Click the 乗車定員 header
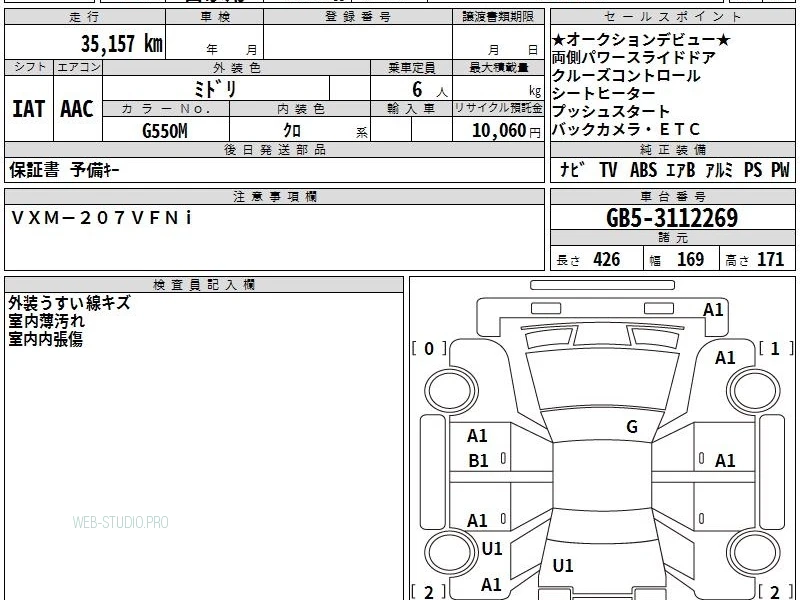The height and width of the screenshot is (600, 800). tap(411, 68)
